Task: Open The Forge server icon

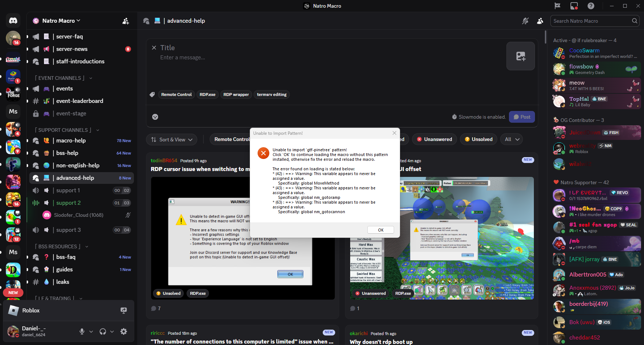Action: (13, 94)
